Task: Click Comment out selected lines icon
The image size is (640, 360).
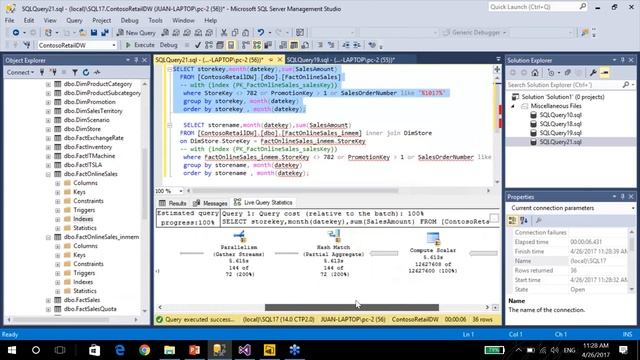Action: (320, 45)
